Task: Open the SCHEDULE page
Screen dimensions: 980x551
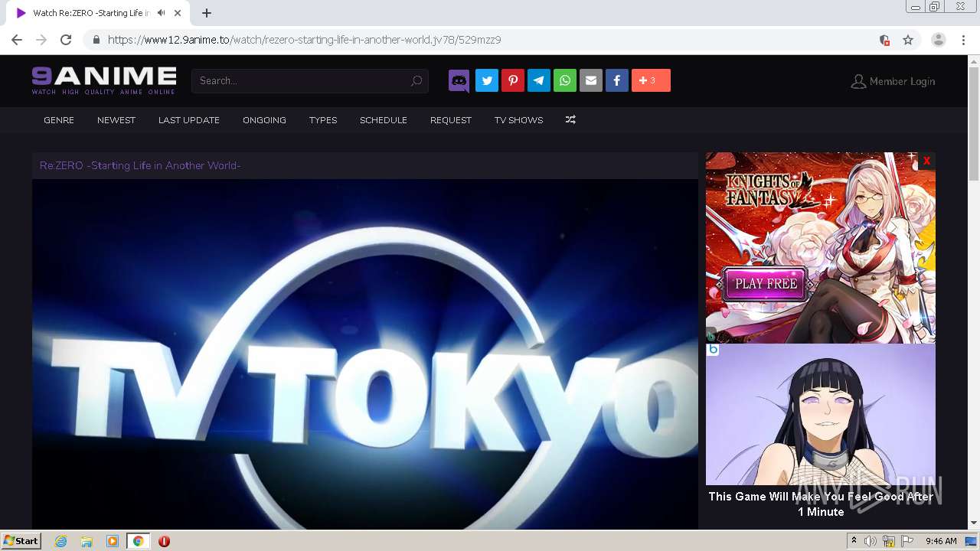Action: point(384,120)
